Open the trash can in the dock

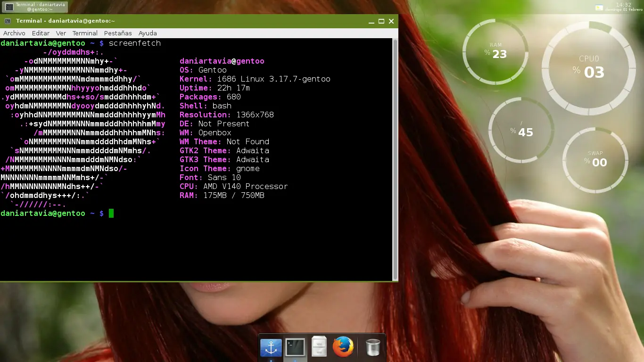[x=373, y=348]
